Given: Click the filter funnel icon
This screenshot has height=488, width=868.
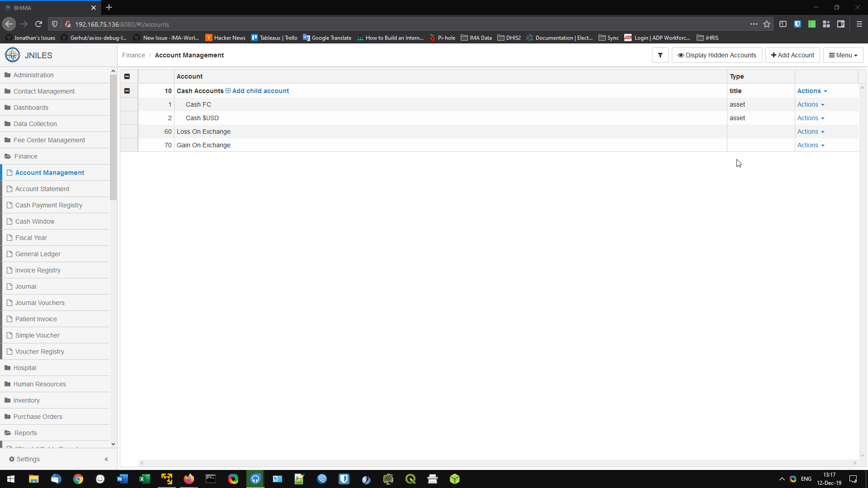Looking at the screenshot, I should [660, 55].
